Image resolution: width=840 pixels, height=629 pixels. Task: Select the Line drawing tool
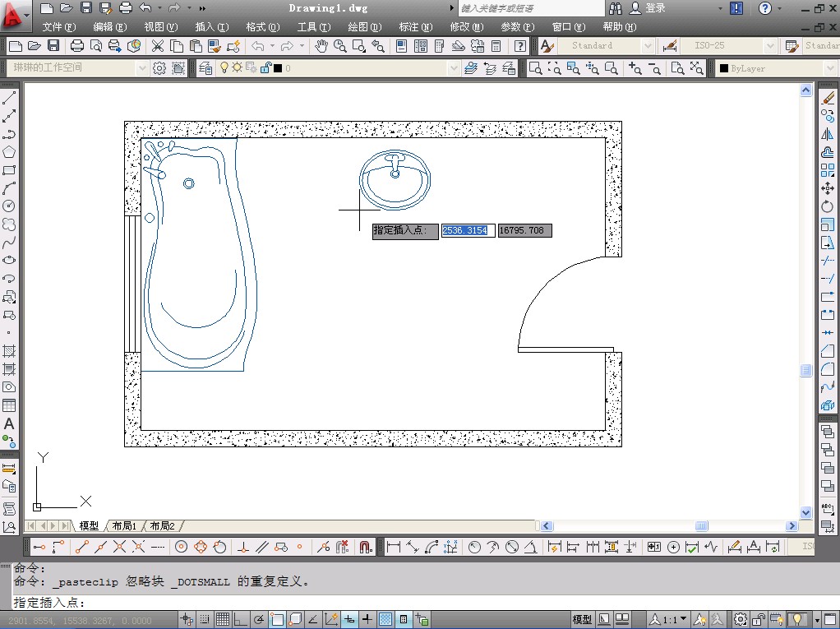[9, 99]
